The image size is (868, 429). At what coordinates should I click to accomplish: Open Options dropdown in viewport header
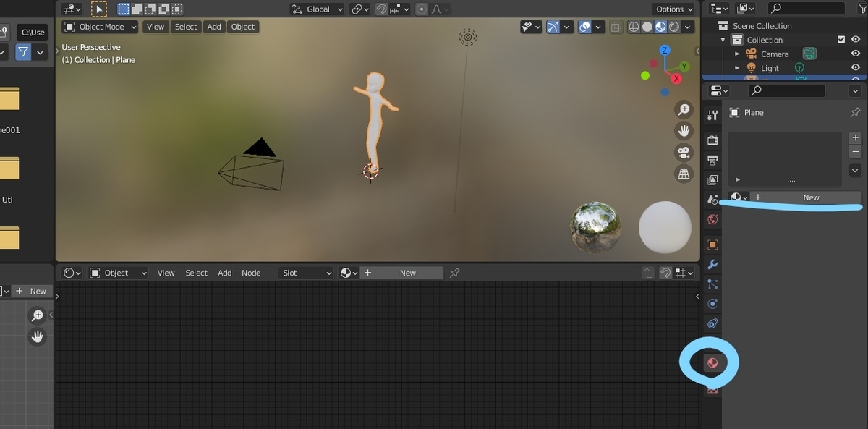(673, 9)
